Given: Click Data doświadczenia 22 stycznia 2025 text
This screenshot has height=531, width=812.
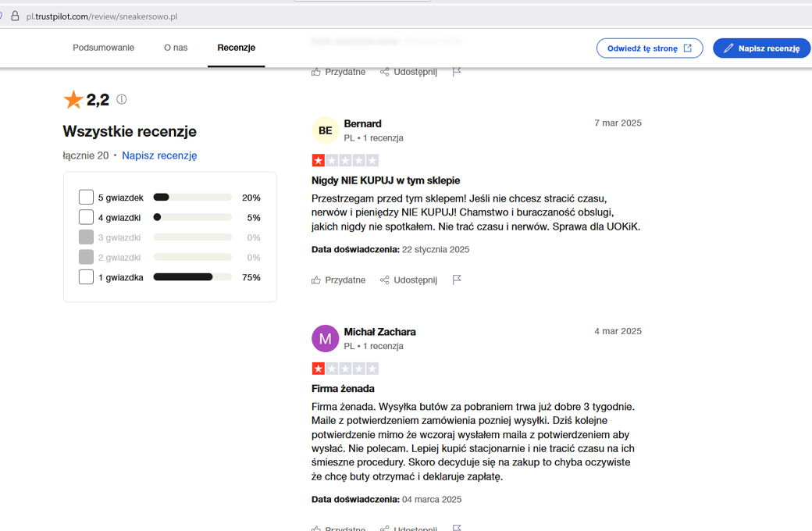Looking at the screenshot, I should [x=390, y=250].
